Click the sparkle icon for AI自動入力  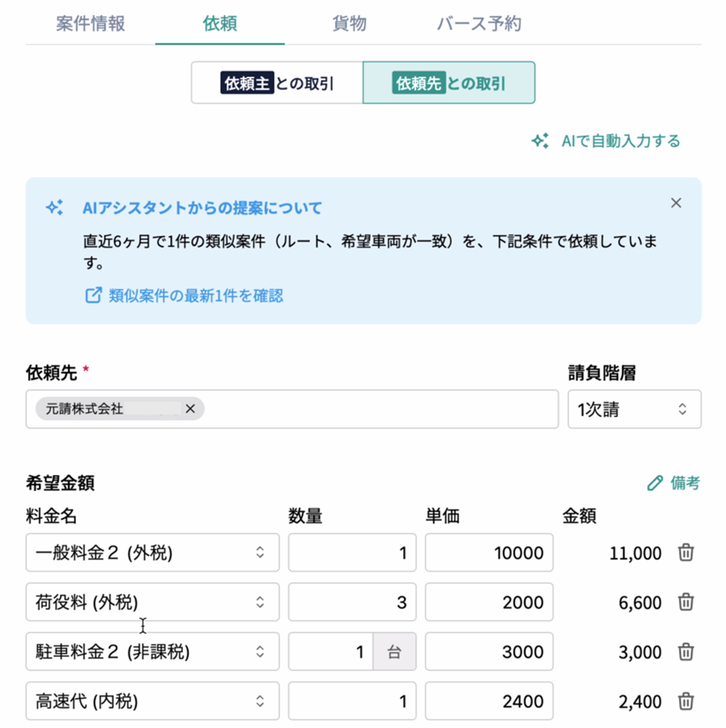[539, 141]
